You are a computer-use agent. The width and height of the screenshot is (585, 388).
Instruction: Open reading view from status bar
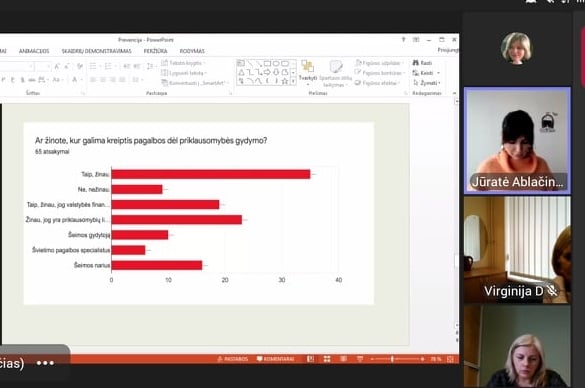click(343, 359)
